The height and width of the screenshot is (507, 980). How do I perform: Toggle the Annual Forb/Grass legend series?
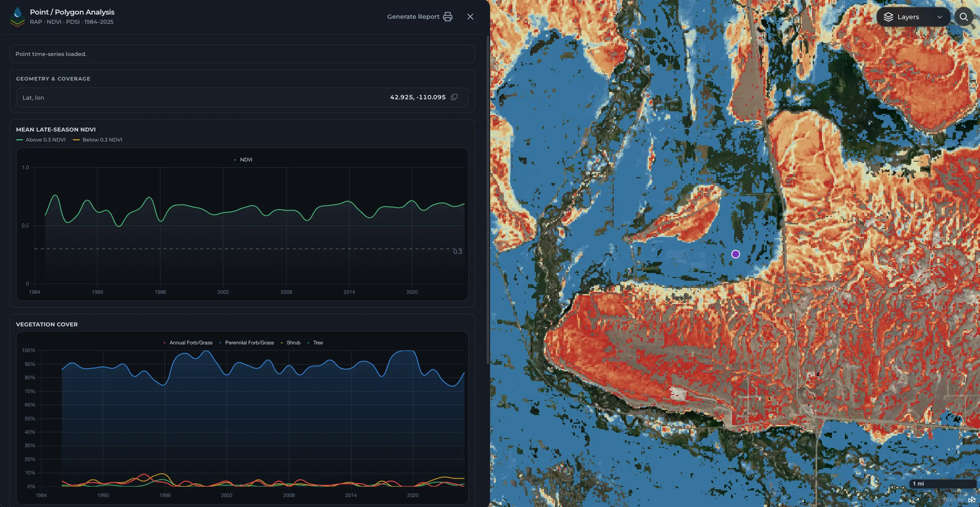[x=188, y=342]
